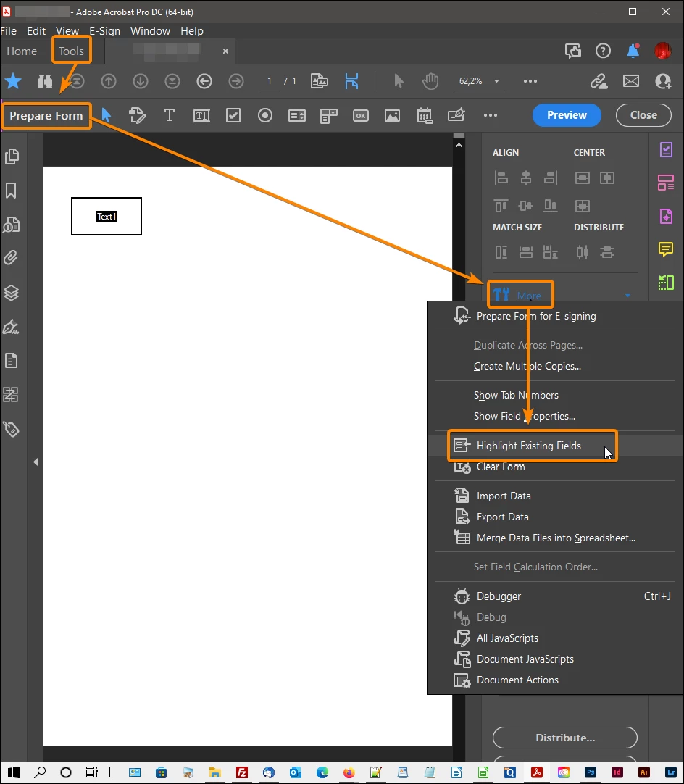The width and height of the screenshot is (684, 784).
Task: Click the Preview button
Action: pos(567,115)
